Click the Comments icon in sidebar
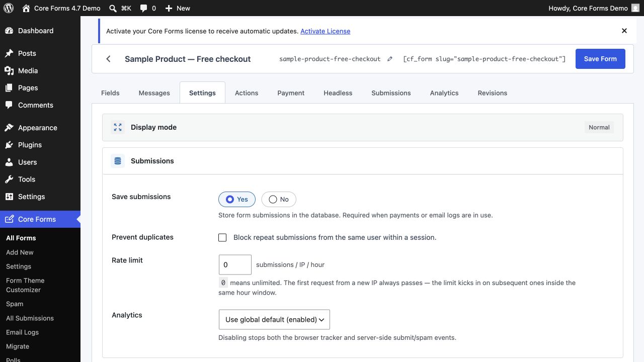This screenshot has height=362, width=644. 9,105
